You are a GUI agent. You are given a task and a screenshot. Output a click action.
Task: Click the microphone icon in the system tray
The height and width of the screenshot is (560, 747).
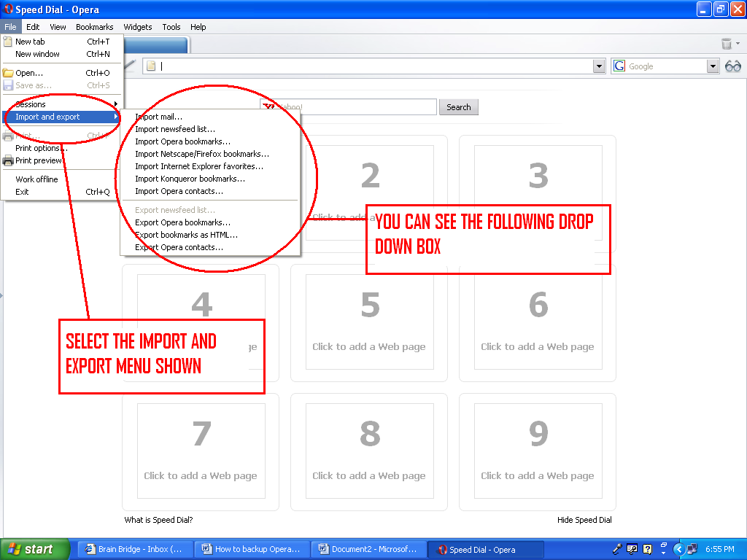(x=617, y=549)
